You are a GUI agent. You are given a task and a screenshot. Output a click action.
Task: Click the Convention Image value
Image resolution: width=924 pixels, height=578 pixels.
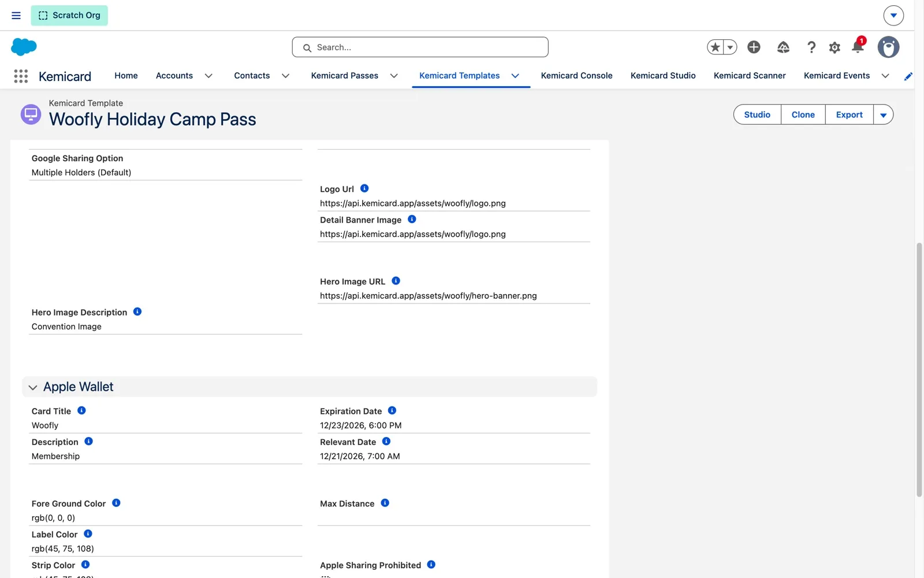66,327
